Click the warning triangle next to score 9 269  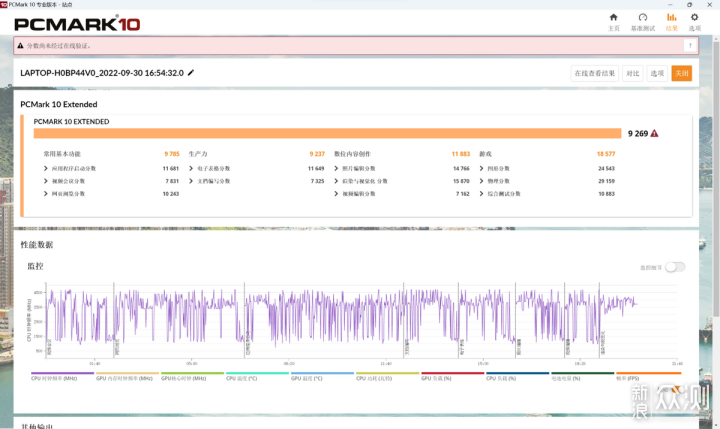click(654, 133)
